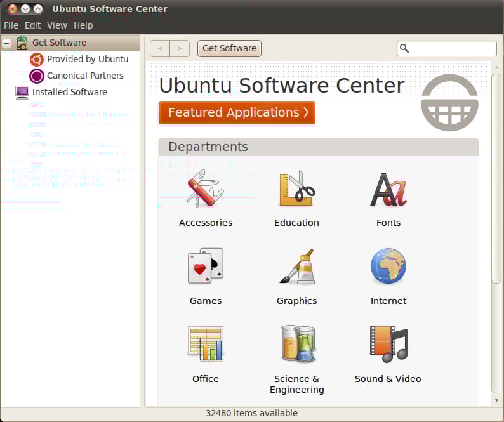Open the File menu
Image resolution: width=504 pixels, height=422 pixels.
point(11,25)
